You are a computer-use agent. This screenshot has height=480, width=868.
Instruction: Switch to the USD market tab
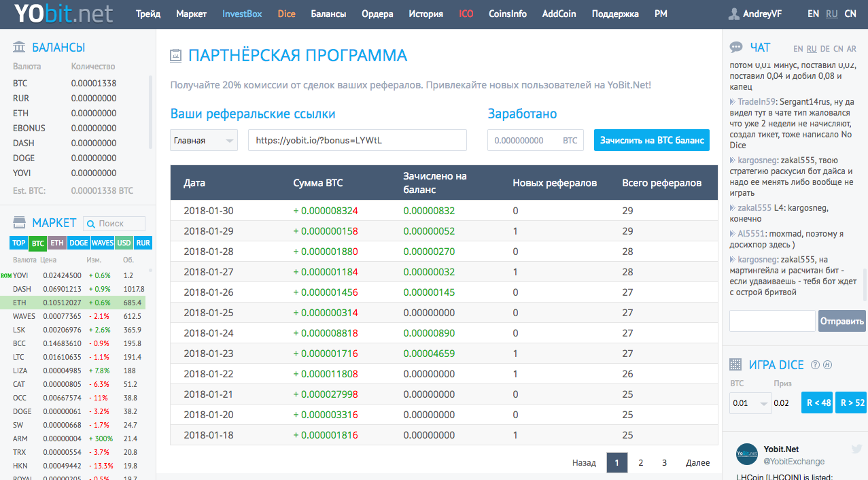[124, 243]
